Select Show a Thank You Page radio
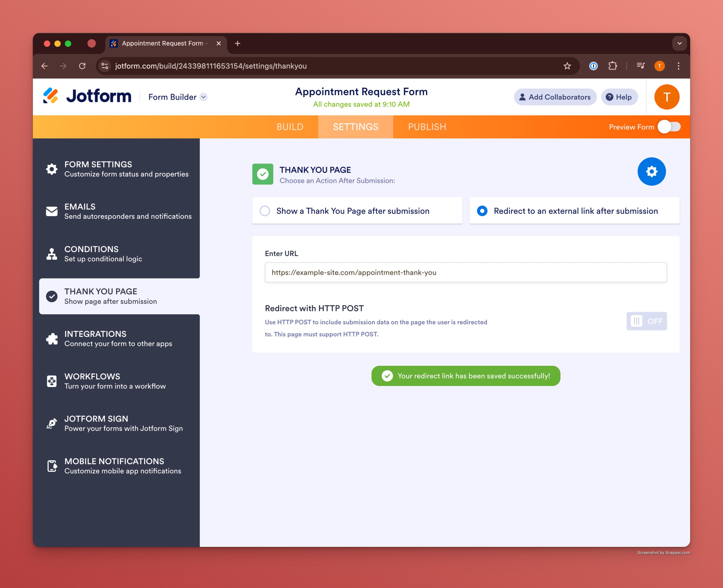Screen dimensions: 723x588 pos(265,211)
